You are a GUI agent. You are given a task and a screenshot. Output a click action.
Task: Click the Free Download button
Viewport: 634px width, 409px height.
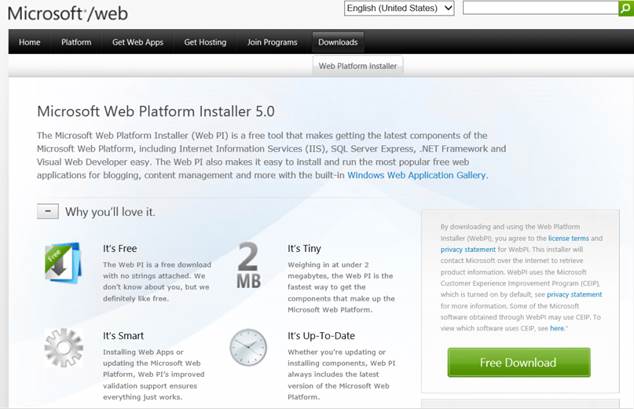click(519, 363)
